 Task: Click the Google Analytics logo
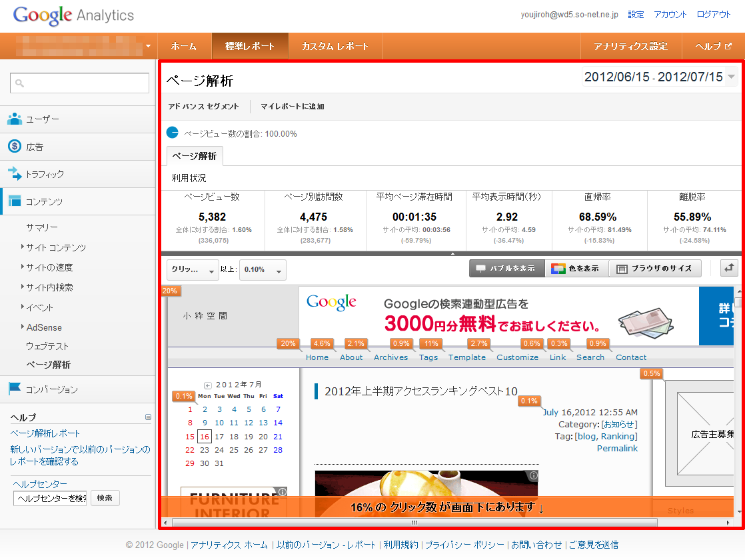[73, 15]
